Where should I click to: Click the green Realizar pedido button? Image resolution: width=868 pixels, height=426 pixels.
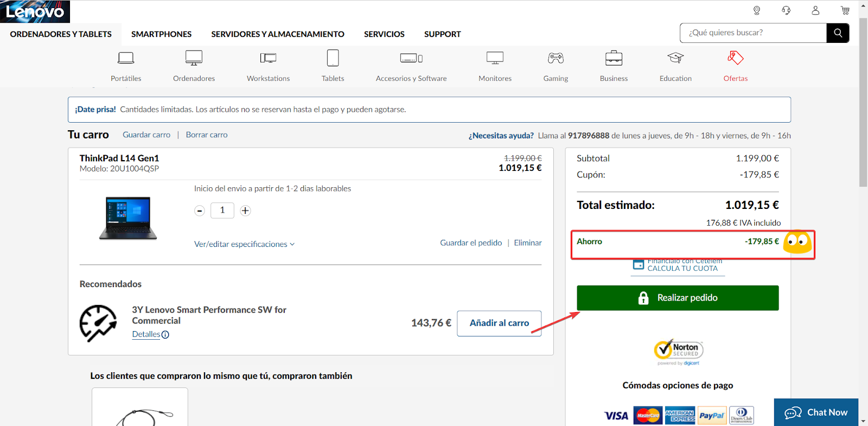(678, 298)
